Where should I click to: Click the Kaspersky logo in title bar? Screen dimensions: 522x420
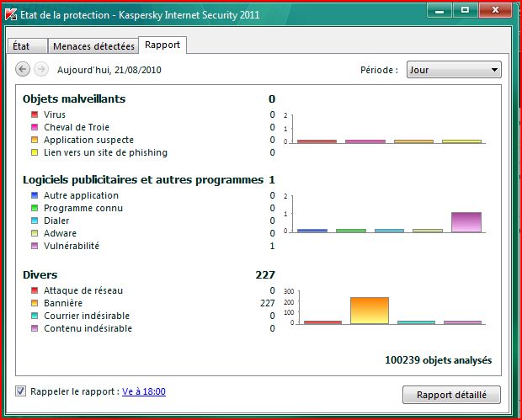click(11, 14)
